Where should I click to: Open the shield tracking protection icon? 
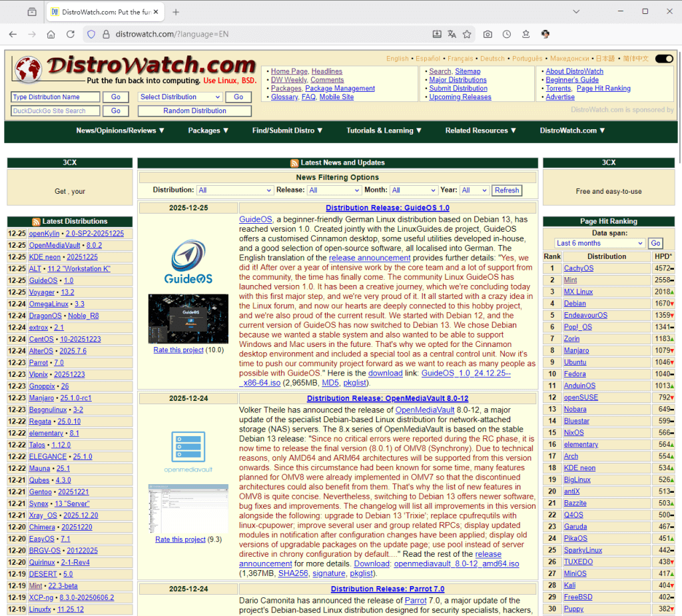91,34
